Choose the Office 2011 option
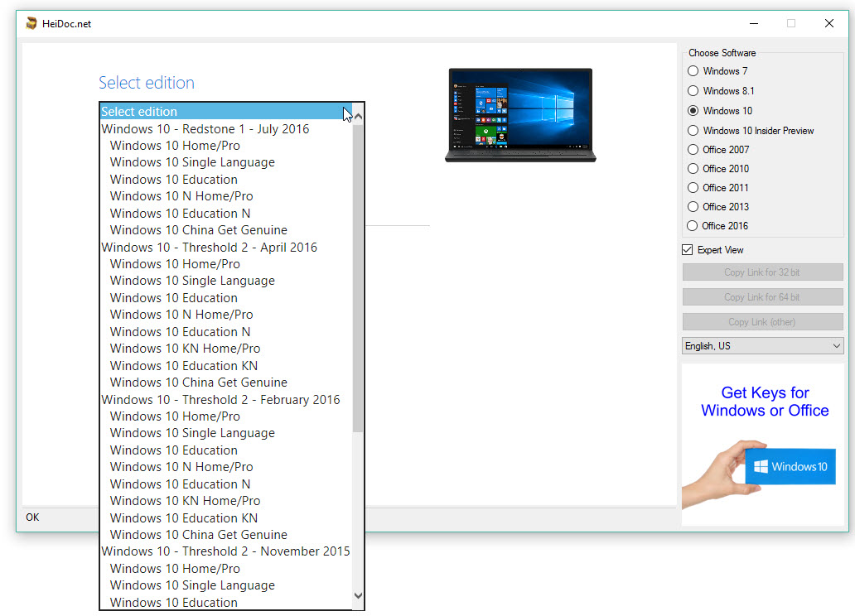855x616 pixels. click(x=718, y=187)
